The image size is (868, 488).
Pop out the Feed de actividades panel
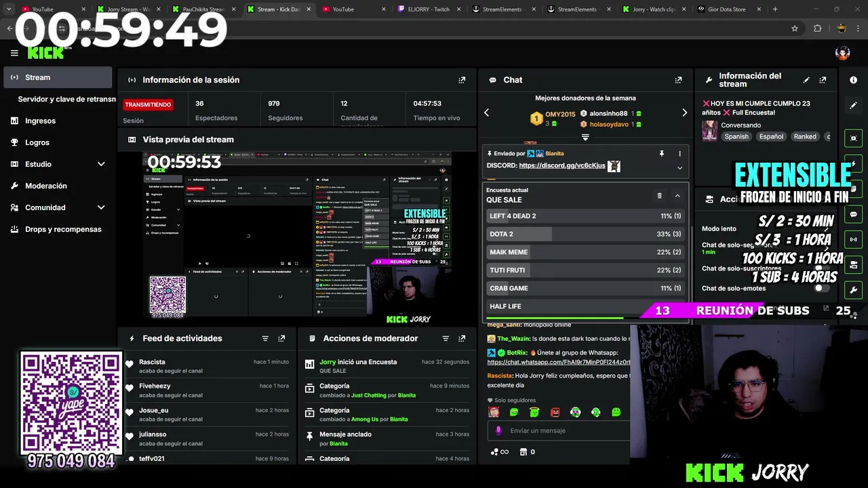(x=281, y=338)
